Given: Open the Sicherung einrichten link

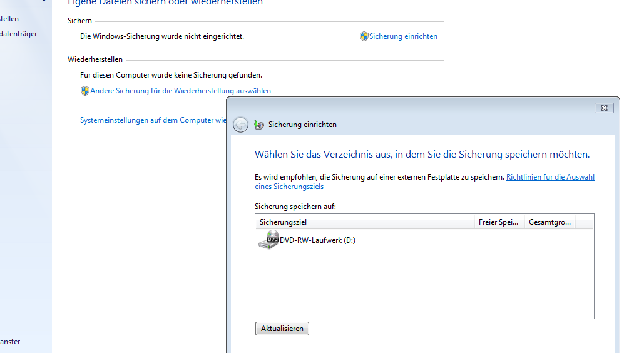Looking at the screenshot, I should click(x=403, y=36).
